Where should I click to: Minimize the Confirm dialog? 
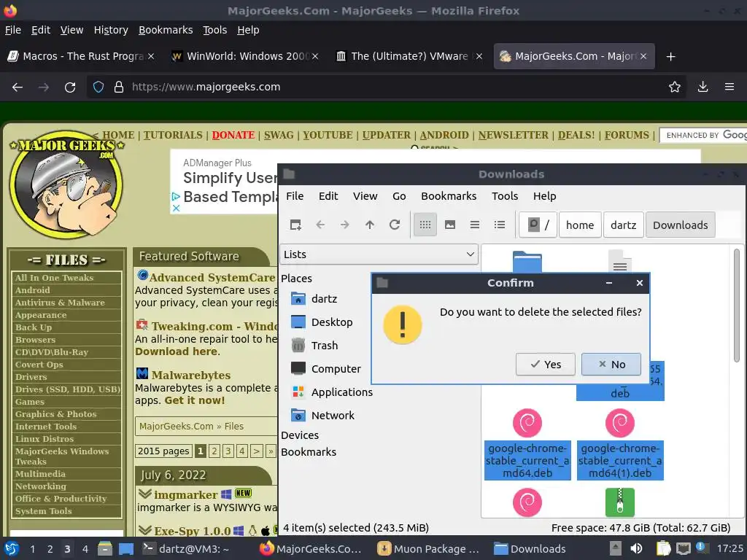pyautogui.click(x=608, y=283)
